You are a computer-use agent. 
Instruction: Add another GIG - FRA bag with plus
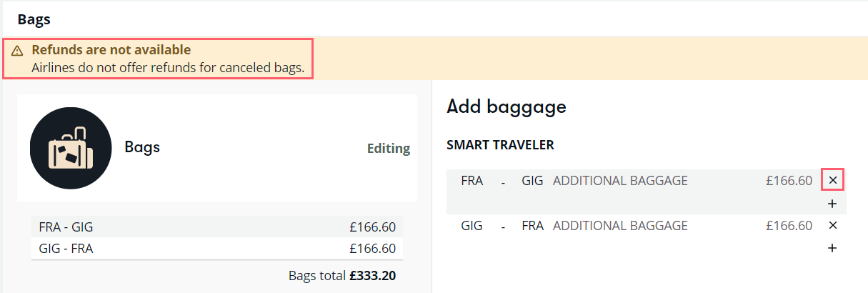[x=832, y=249]
